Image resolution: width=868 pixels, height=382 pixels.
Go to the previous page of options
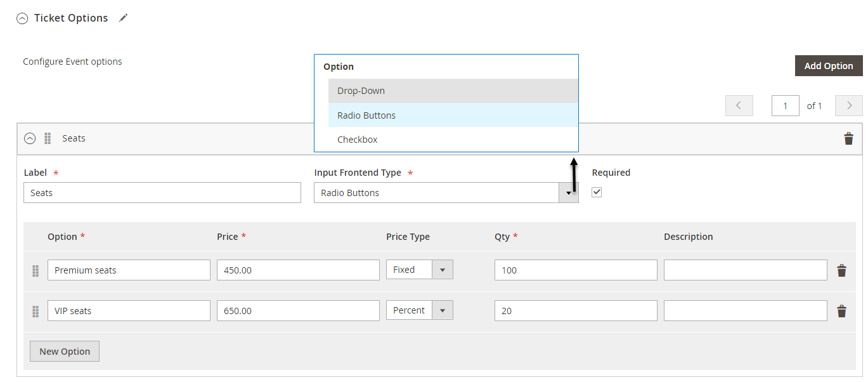(x=739, y=106)
